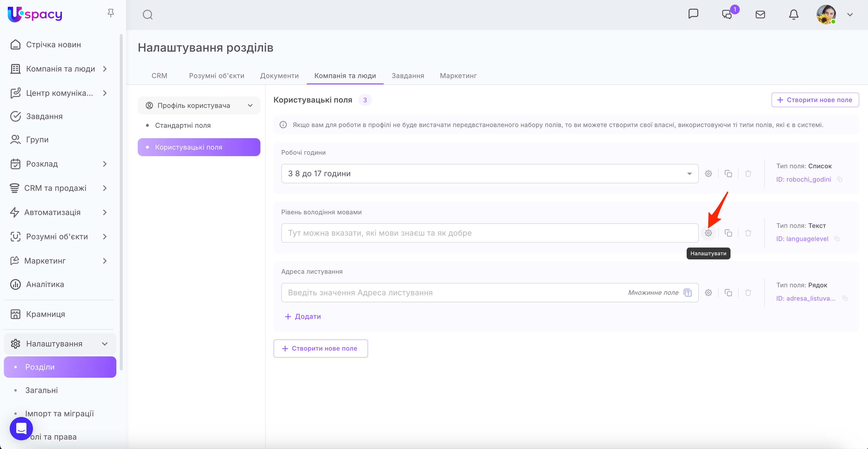Screen dimensions: 868x449
Task: Click Додати link under Адреса листування
Action: pyautogui.click(x=303, y=316)
